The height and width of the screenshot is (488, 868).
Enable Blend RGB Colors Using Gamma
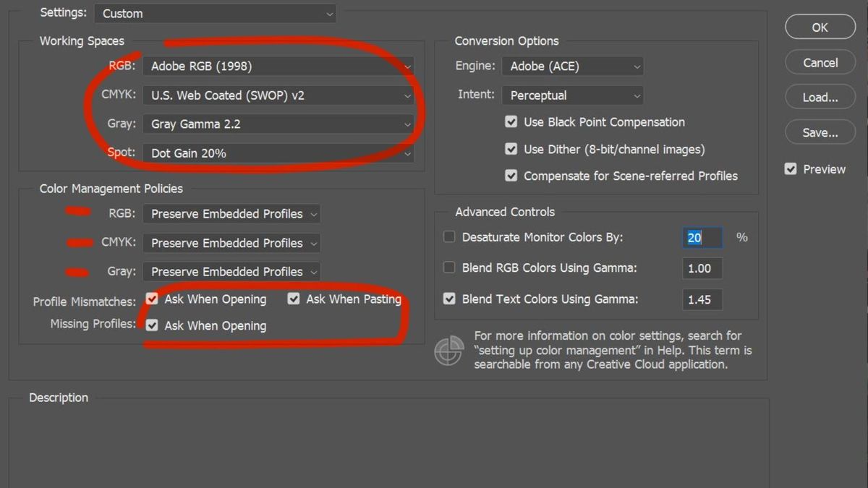(x=449, y=267)
